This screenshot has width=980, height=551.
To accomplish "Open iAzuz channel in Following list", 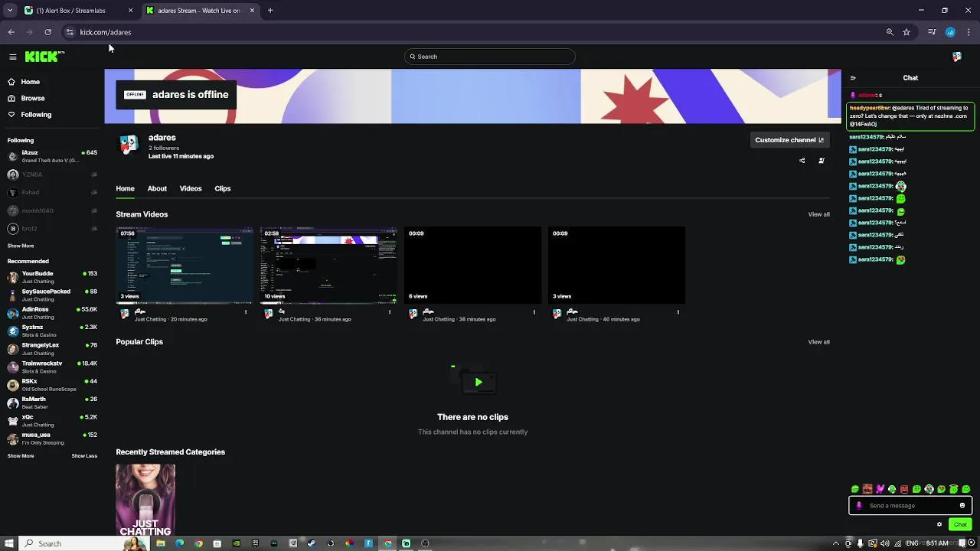I will (x=52, y=156).
